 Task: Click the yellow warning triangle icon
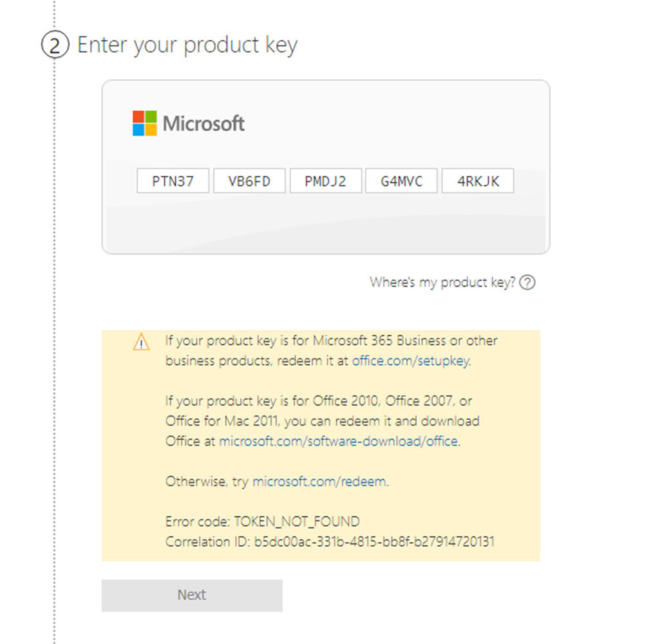coord(141,343)
